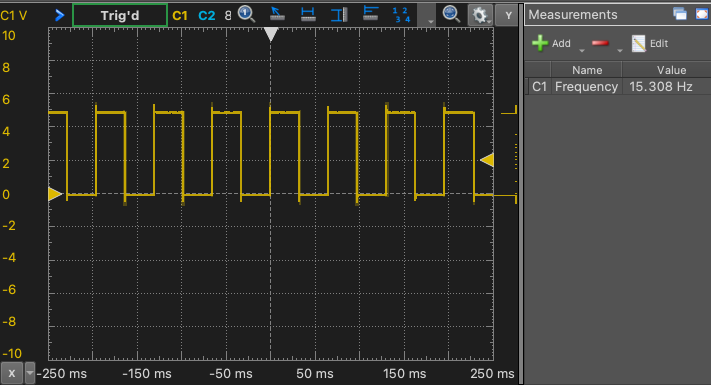The height and width of the screenshot is (385, 711).
Task: Toggle the C2 channel display
Action: point(207,16)
